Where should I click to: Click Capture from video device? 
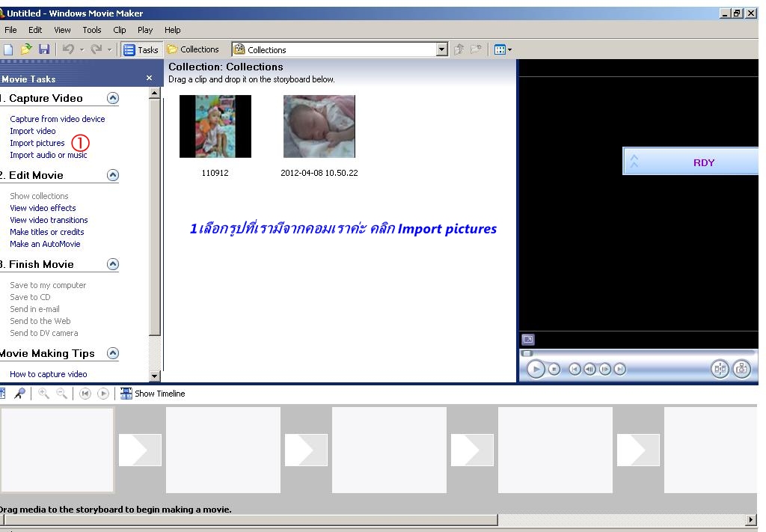coord(57,119)
